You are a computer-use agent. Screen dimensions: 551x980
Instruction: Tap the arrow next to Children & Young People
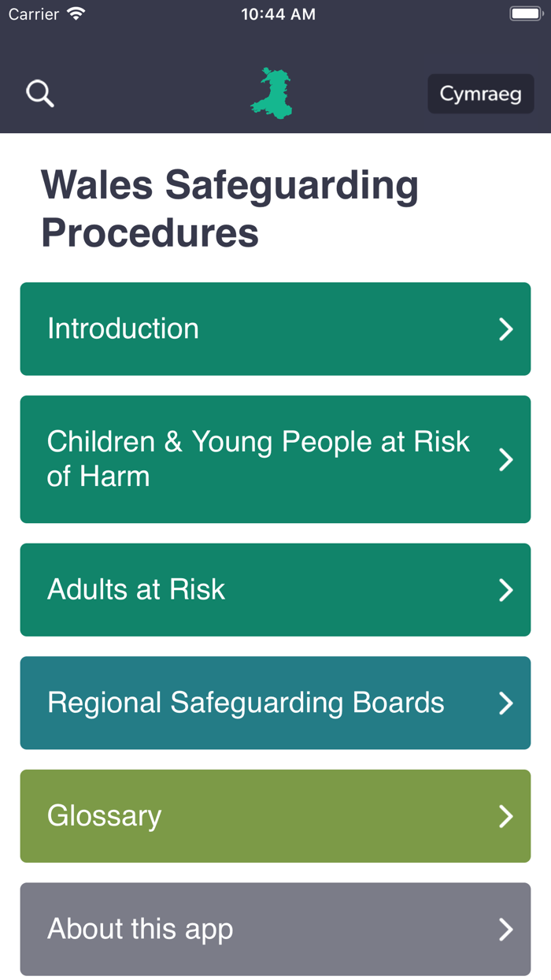pos(506,459)
